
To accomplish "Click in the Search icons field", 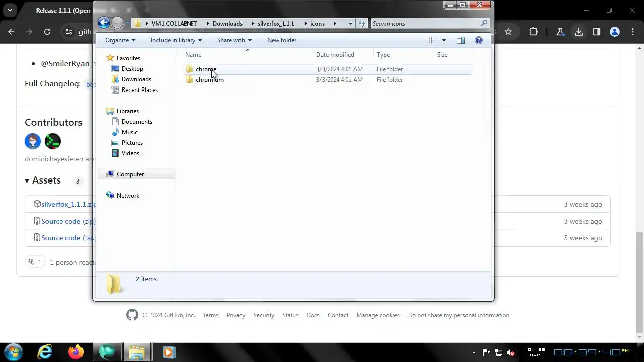I will pyautogui.click(x=425, y=23).
